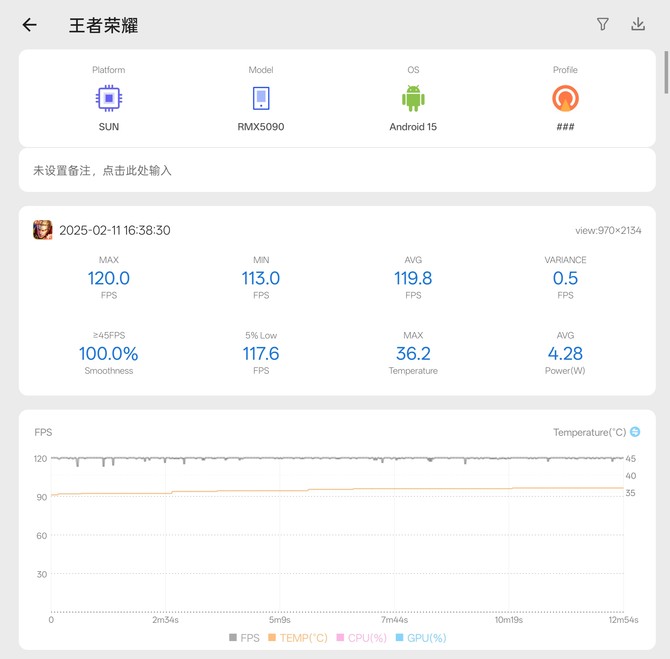Click the download report icon
670x659 pixels.
click(638, 25)
